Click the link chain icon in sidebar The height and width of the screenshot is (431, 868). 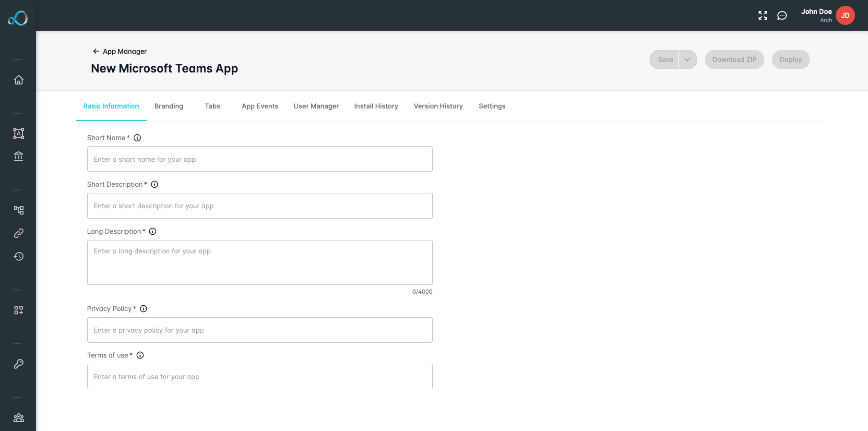[x=18, y=233]
